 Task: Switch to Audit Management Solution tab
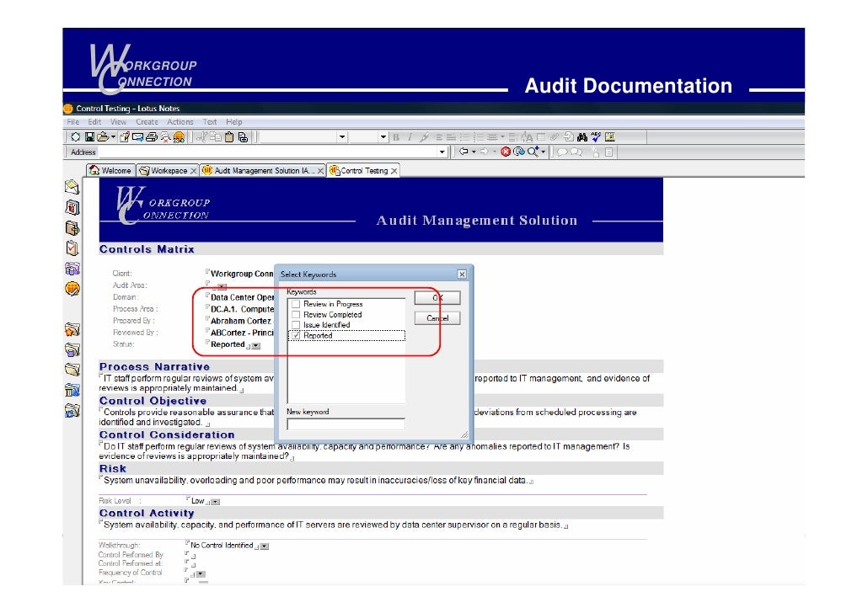coord(262,170)
